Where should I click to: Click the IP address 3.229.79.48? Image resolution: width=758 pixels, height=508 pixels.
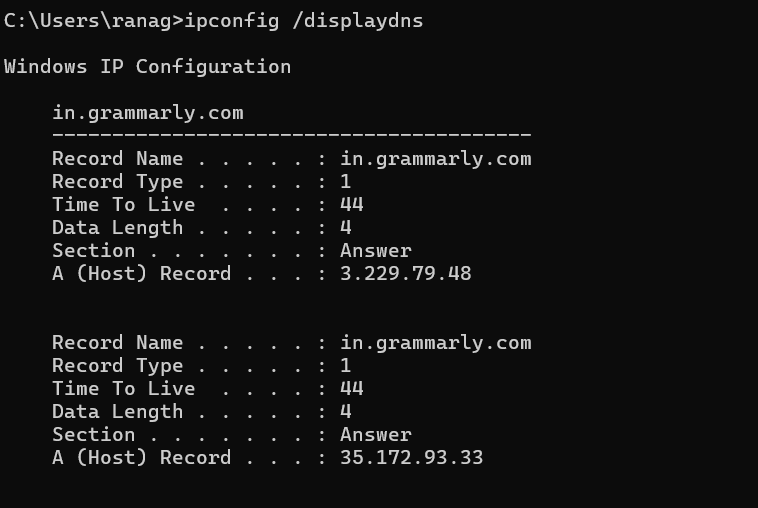point(406,274)
